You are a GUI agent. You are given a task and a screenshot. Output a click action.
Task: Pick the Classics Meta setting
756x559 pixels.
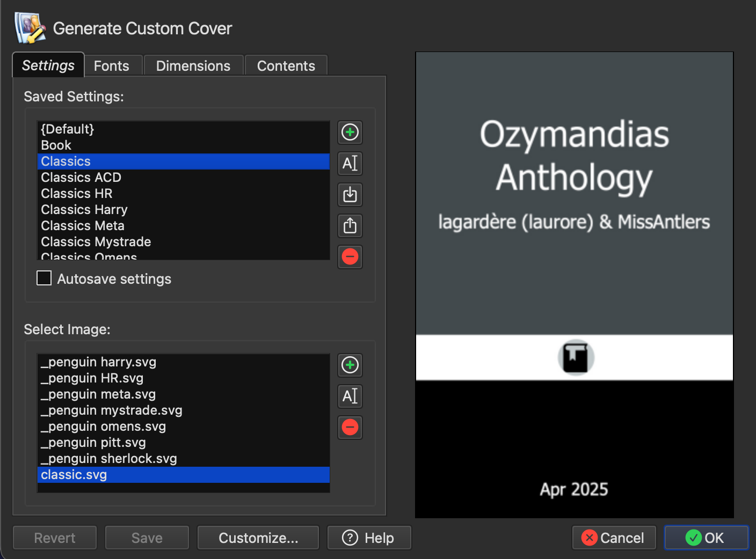click(x=184, y=226)
